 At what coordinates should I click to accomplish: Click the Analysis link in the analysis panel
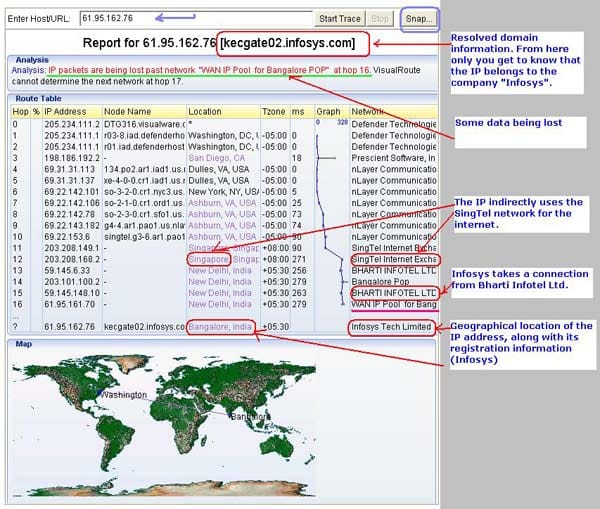(28, 70)
